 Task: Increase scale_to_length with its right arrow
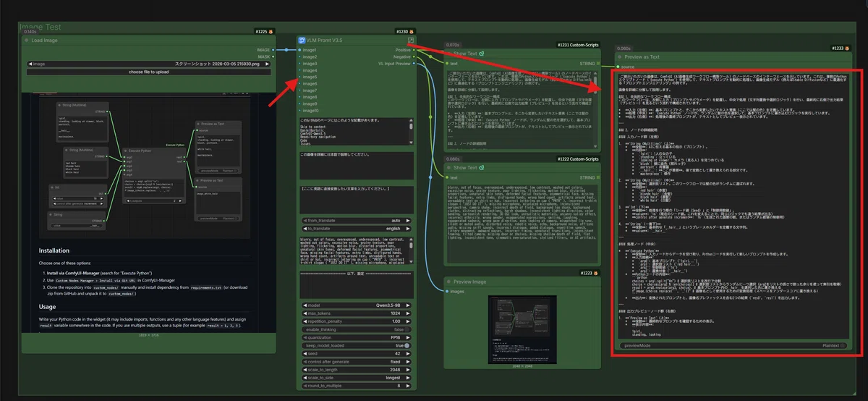point(409,369)
